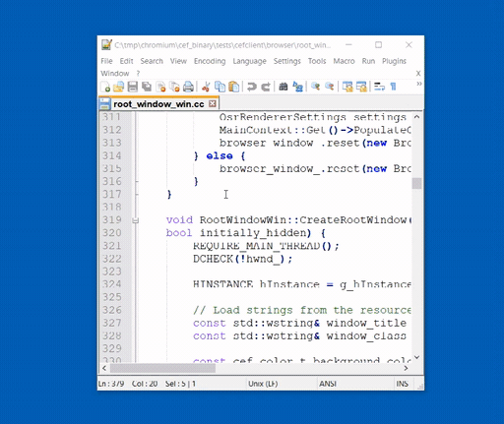The image size is (504, 424).
Task: Collapse the fold marker at line 319
Action: [135, 220]
